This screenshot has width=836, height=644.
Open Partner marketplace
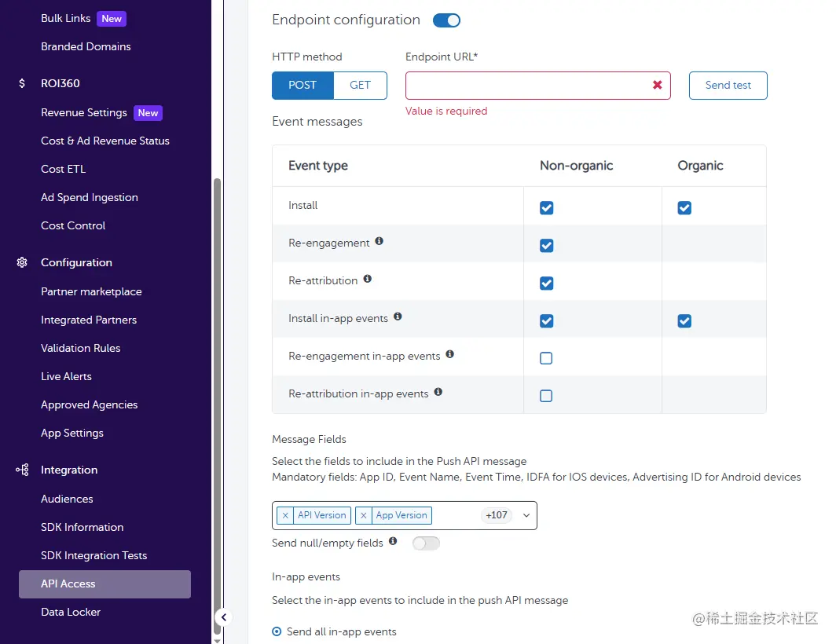click(x=91, y=291)
